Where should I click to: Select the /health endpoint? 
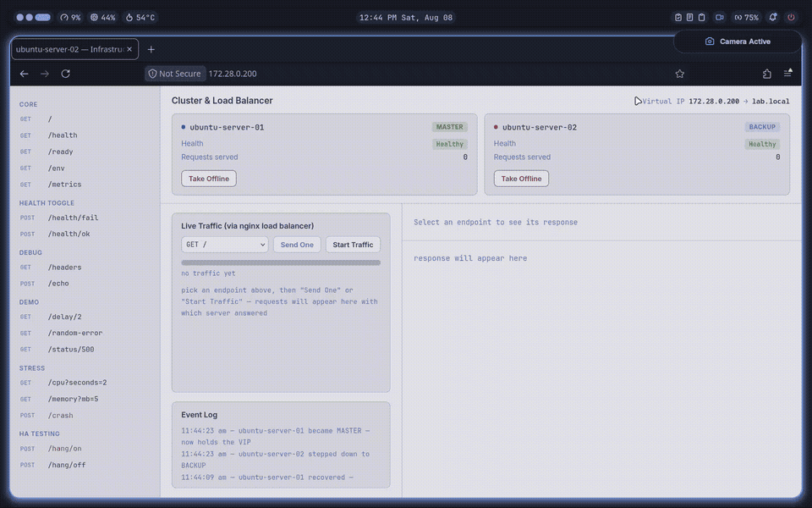pyautogui.click(x=85, y=135)
